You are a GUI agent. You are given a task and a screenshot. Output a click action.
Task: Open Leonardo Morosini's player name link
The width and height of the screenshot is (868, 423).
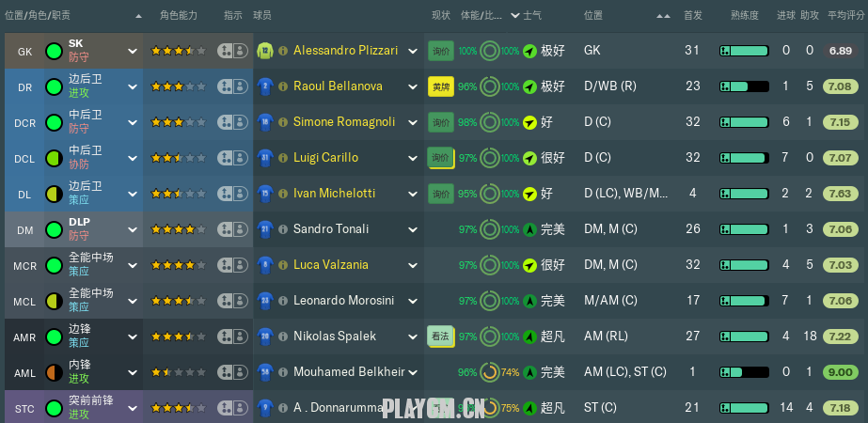click(343, 301)
